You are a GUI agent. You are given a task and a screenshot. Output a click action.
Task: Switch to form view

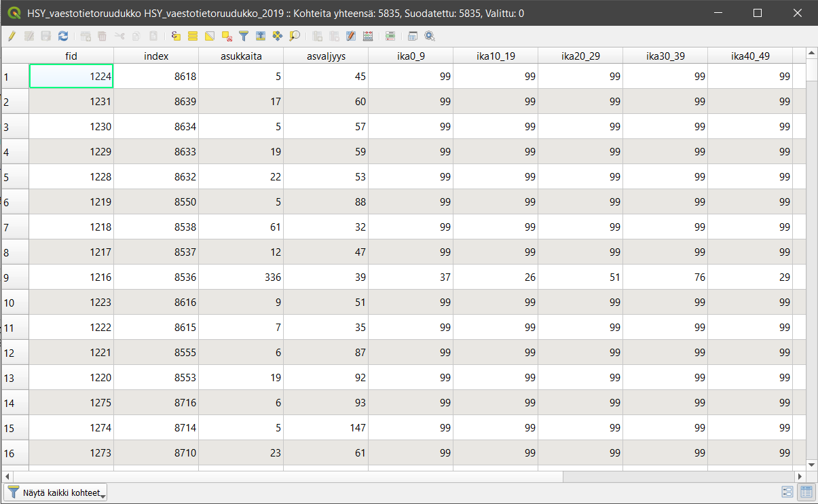(x=788, y=492)
